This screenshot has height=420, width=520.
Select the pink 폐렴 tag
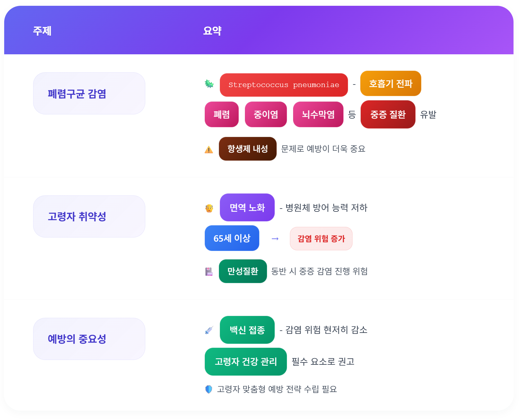(222, 114)
